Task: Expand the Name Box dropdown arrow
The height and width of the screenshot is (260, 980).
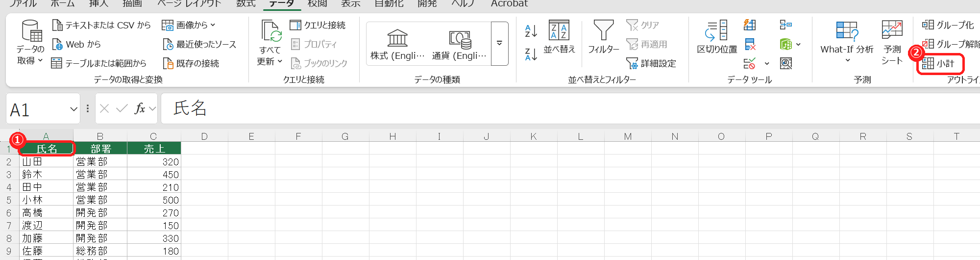Action: (73, 109)
